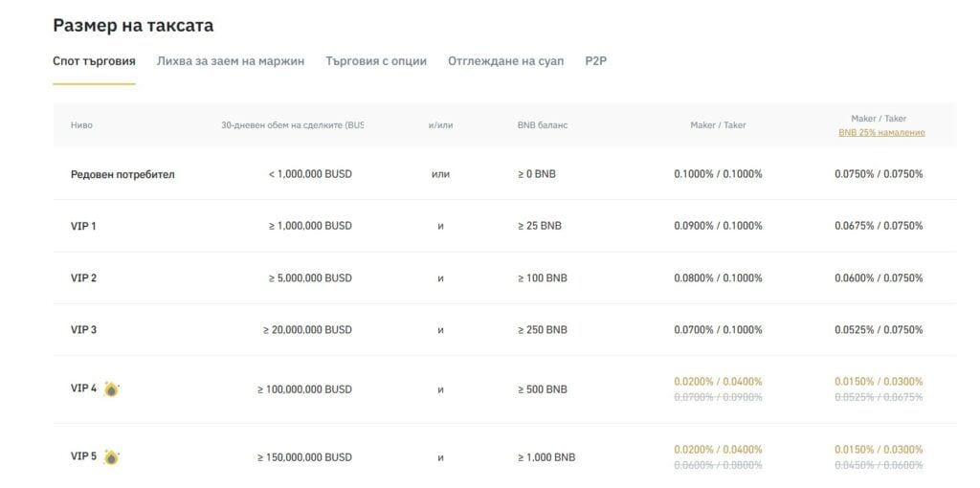Click the ≥ 150,000,000 BUSD volume cell

304,457
